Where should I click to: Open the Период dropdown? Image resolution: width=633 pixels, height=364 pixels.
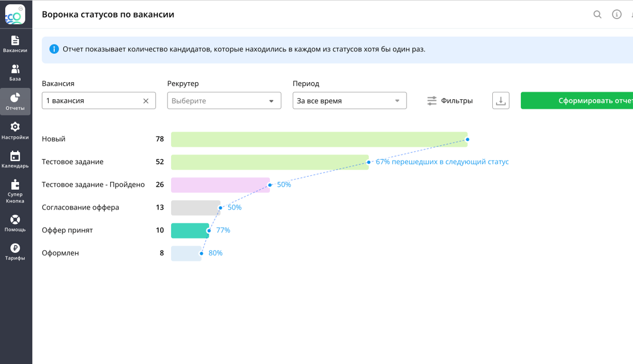(x=350, y=101)
